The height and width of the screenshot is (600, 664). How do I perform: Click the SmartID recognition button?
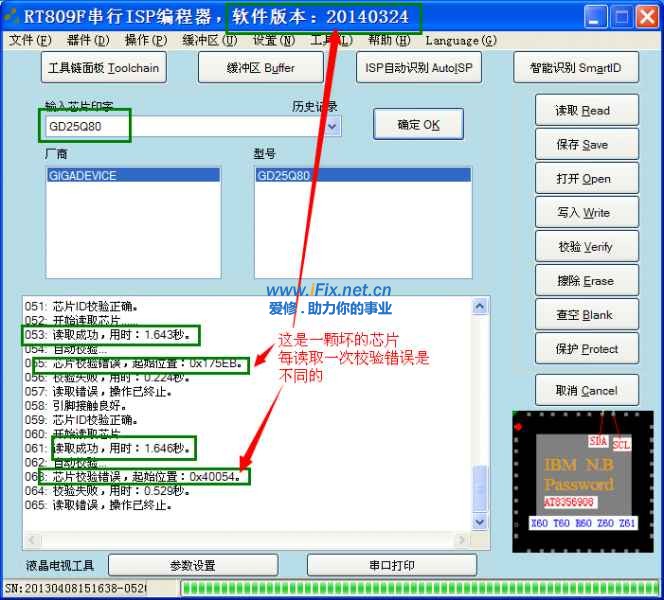point(575,68)
